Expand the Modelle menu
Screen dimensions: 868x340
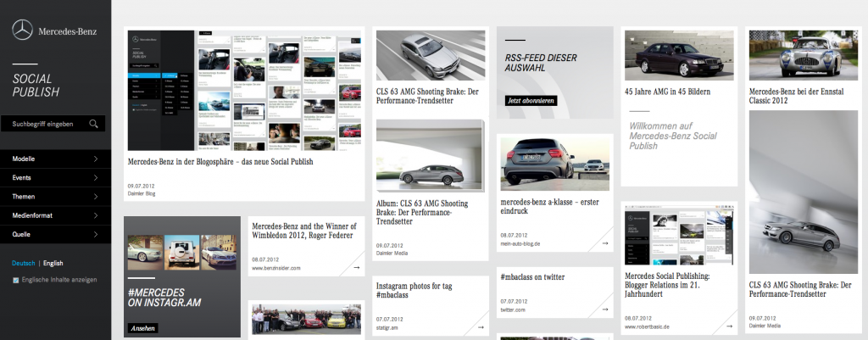point(55,159)
